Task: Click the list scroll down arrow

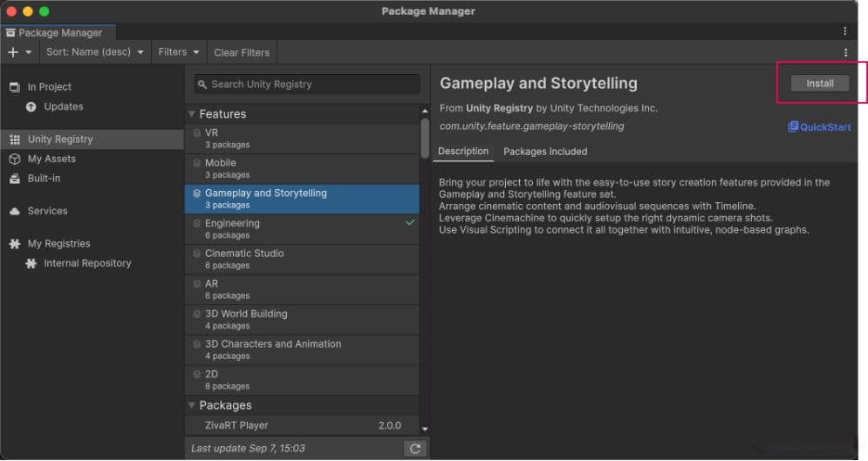Action: coord(425,429)
